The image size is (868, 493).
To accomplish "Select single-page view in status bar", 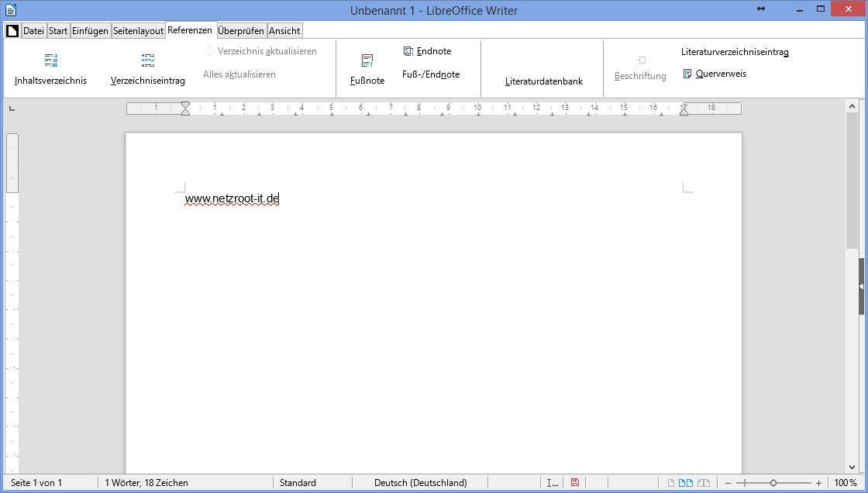I will (671, 482).
